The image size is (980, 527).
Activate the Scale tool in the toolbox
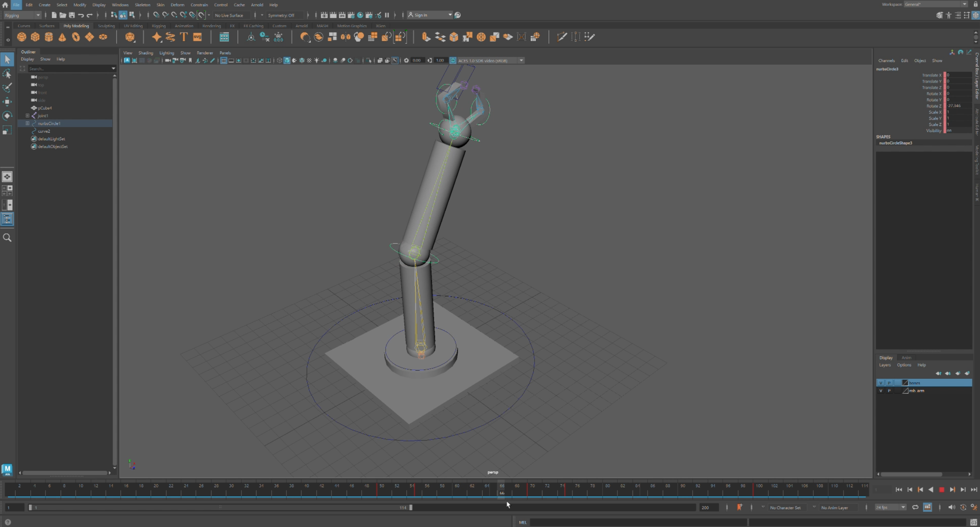point(7,130)
